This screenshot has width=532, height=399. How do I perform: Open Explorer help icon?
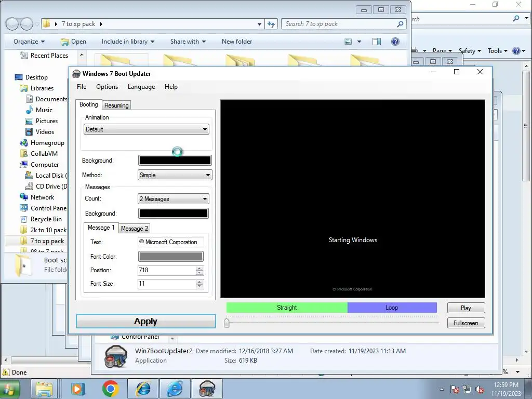(x=395, y=42)
